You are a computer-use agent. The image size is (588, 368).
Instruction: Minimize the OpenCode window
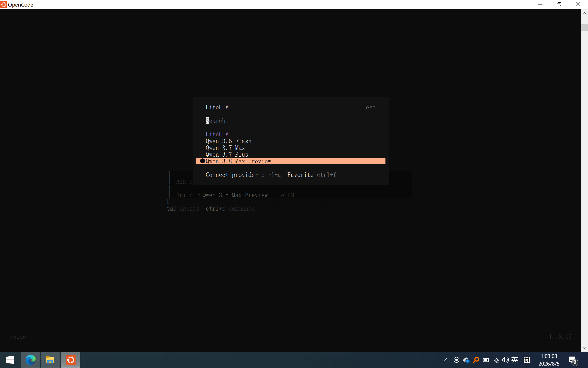tap(540, 4)
